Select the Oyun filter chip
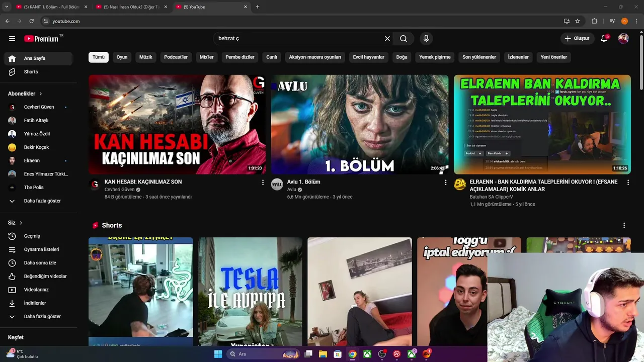 [x=122, y=57]
